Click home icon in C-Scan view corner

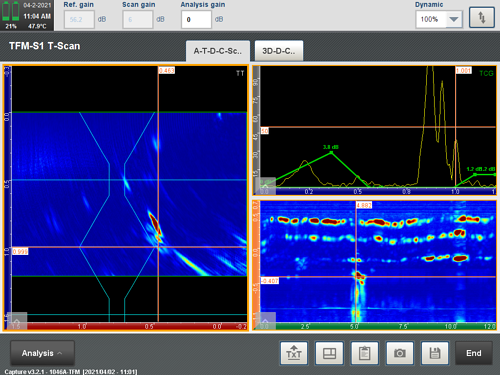(x=266, y=321)
